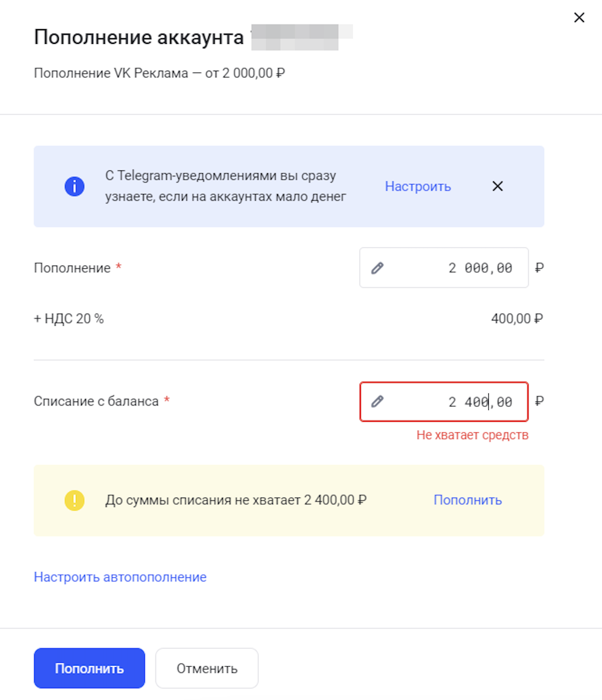602x700 pixels.
Task: Dismiss the Telegram notification banner via its X
Action: (497, 186)
